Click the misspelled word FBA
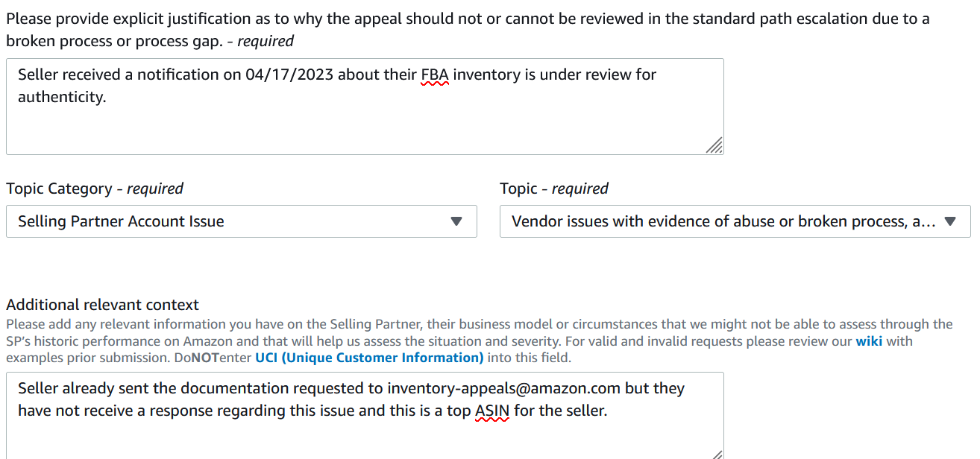The image size is (980, 459). [x=435, y=75]
